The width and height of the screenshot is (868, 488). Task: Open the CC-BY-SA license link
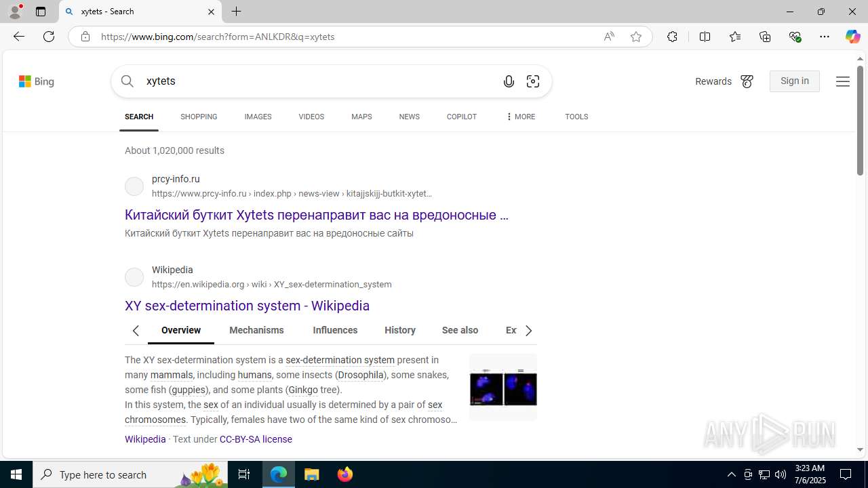(256, 439)
